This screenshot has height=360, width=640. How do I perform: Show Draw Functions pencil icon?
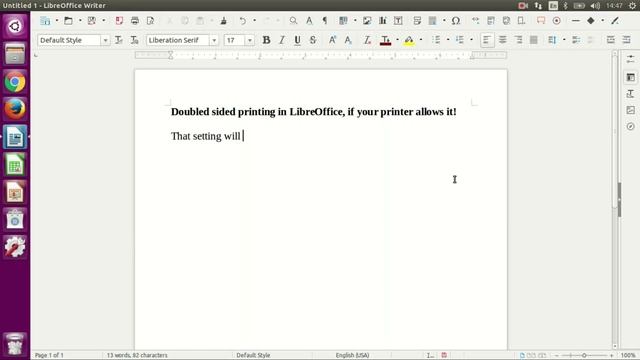tap(615, 20)
